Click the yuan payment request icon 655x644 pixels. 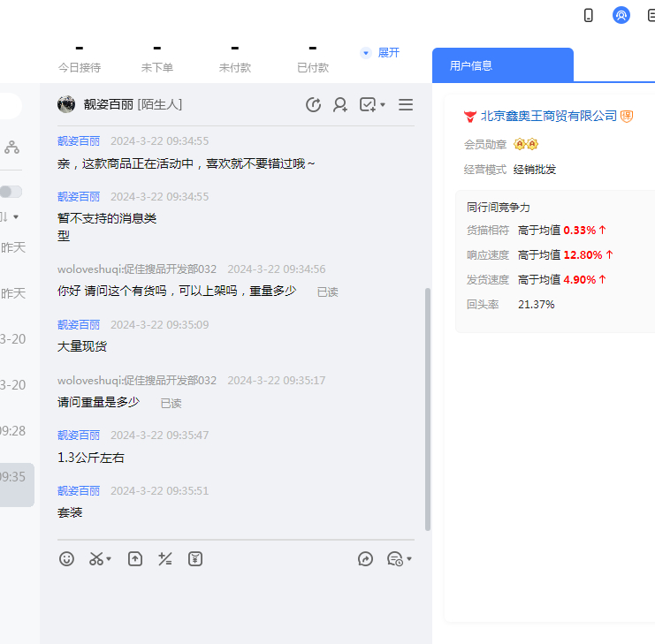click(x=195, y=558)
